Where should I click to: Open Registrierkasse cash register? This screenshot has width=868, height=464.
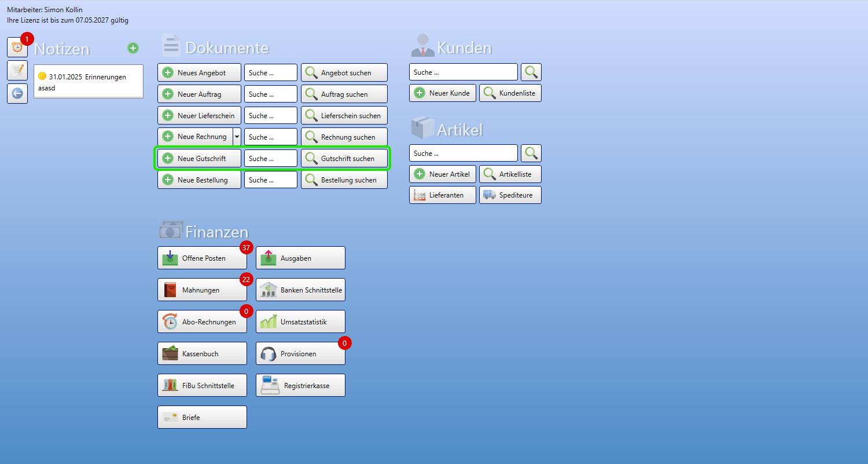click(300, 385)
